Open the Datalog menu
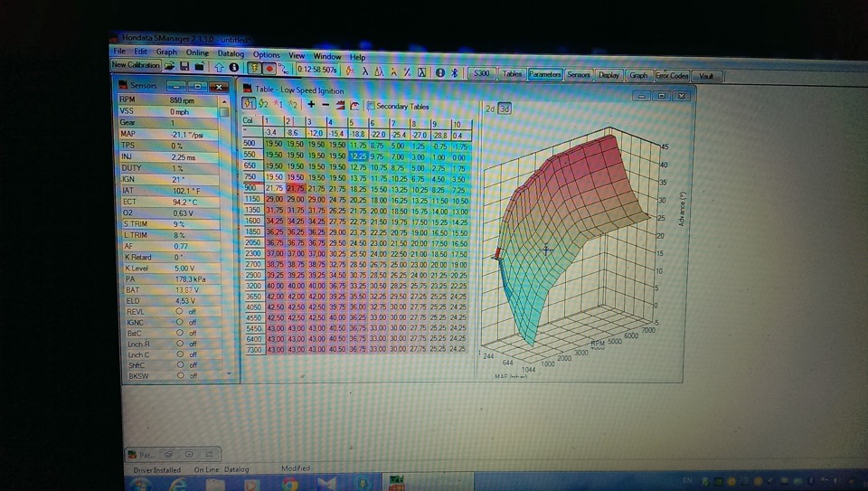 tap(231, 53)
